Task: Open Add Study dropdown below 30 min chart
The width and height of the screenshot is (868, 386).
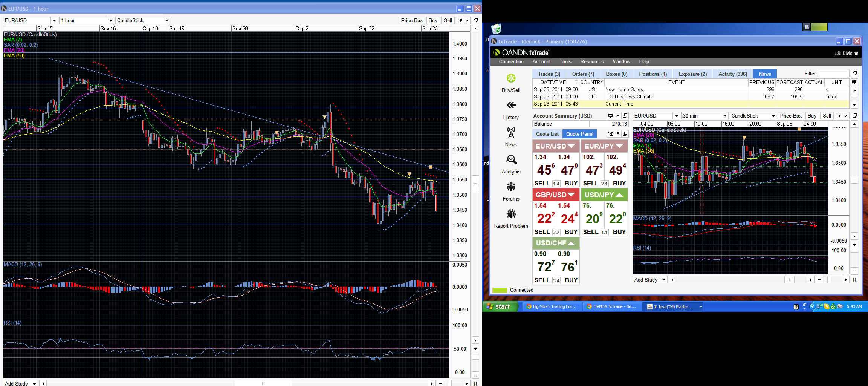Action: coord(664,280)
